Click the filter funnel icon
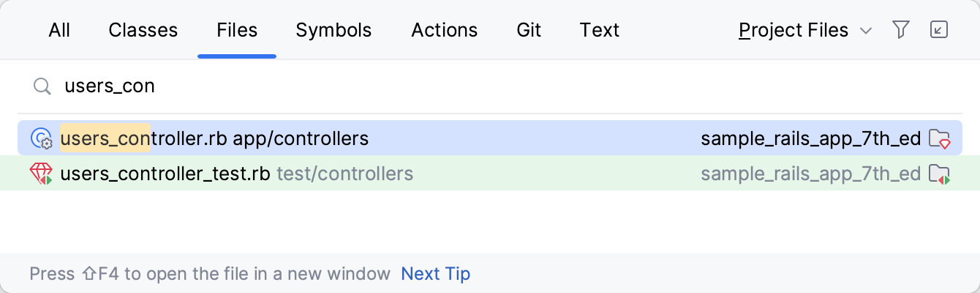 click(901, 30)
